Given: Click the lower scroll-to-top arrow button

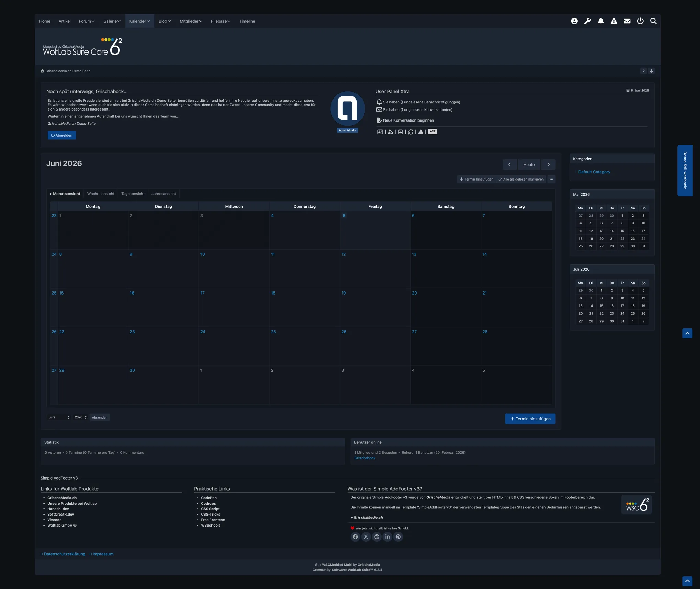Looking at the screenshot, I should (x=687, y=581).
